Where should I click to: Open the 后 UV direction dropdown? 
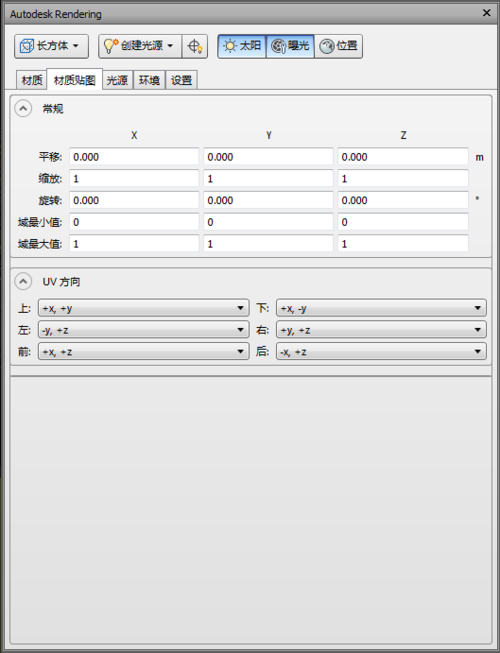pos(381,351)
